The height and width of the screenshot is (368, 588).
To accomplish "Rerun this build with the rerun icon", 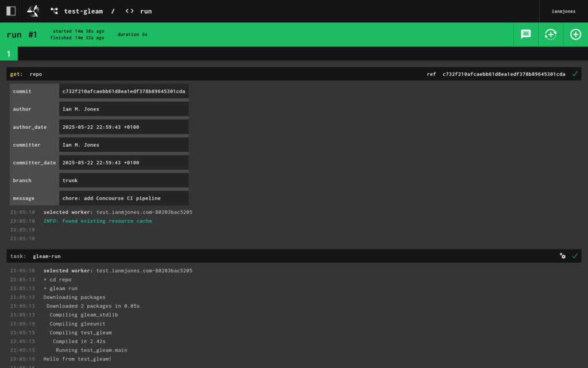I will click(x=551, y=34).
